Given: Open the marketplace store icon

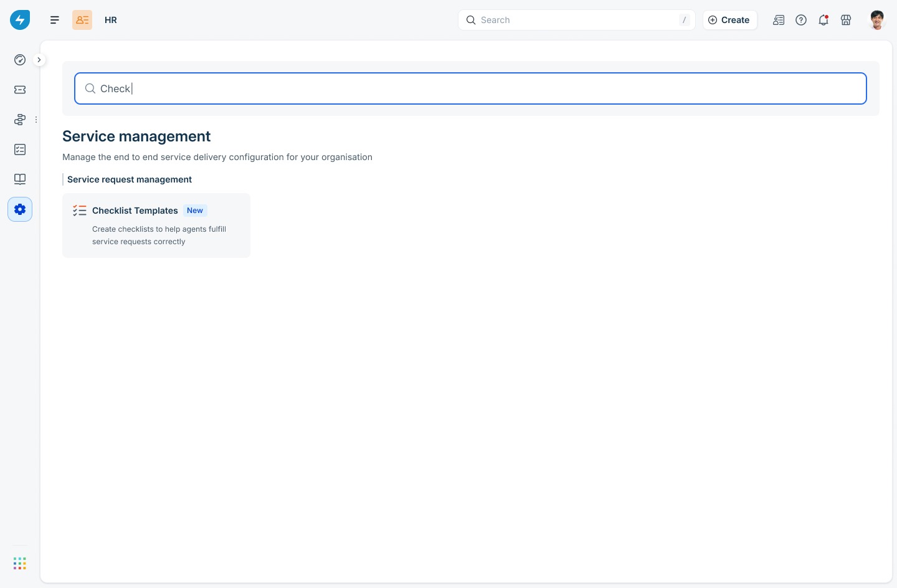Looking at the screenshot, I should pos(846,20).
